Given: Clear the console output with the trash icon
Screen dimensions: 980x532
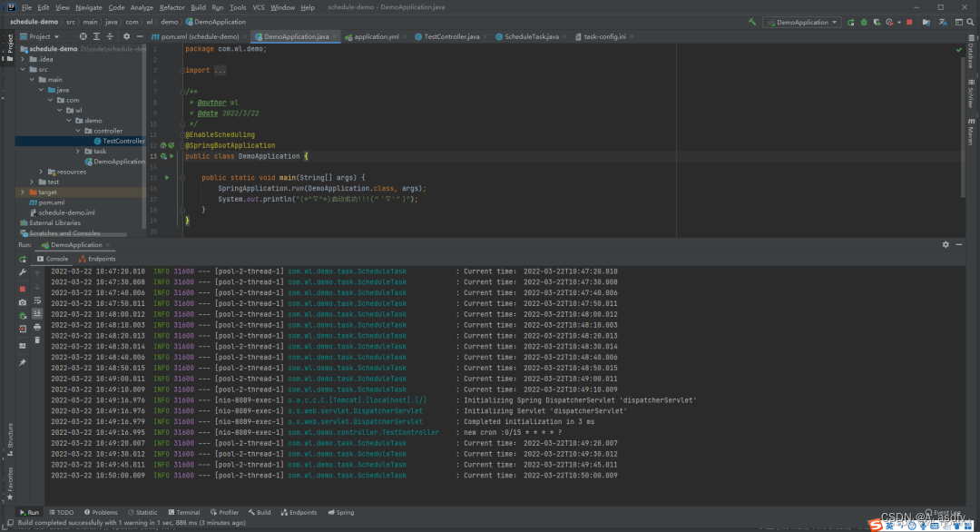Looking at the screenshot, I should pyautogui.click(x=37, y=339).
